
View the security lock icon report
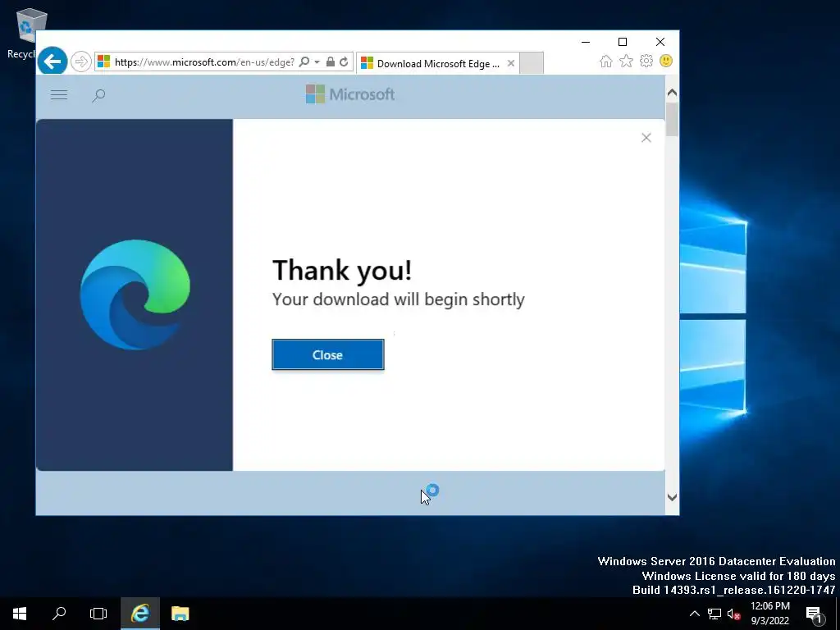point(331,62)
